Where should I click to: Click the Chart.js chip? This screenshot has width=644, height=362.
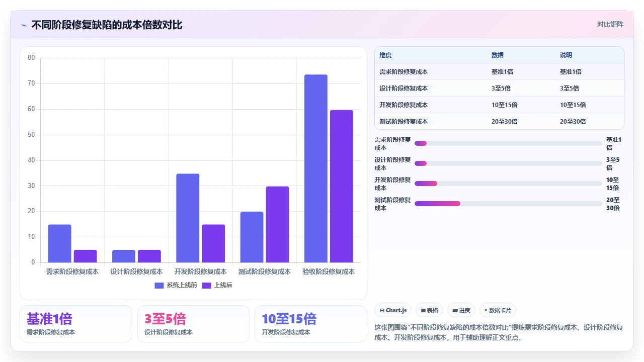(x=393, y=310)
